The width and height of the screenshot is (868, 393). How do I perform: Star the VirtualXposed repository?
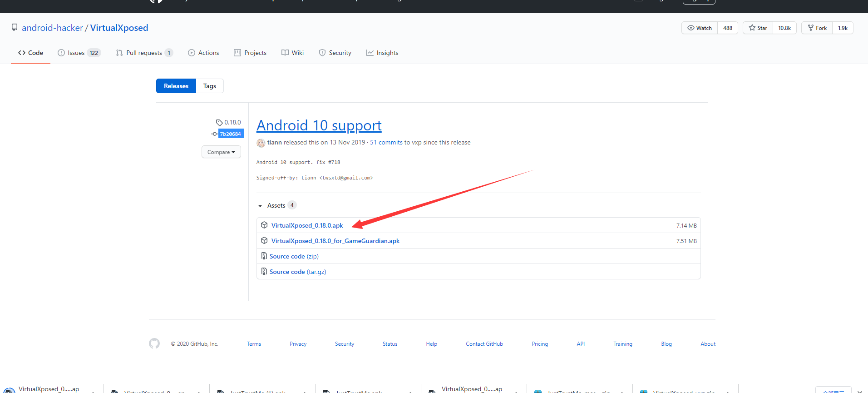pyautogui.click(x=758, y=28)
